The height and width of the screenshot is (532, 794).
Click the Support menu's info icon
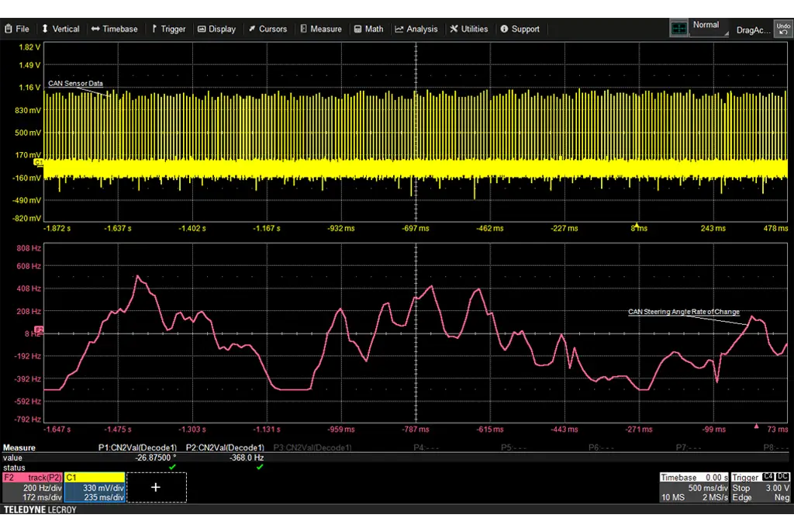point(504,29)
